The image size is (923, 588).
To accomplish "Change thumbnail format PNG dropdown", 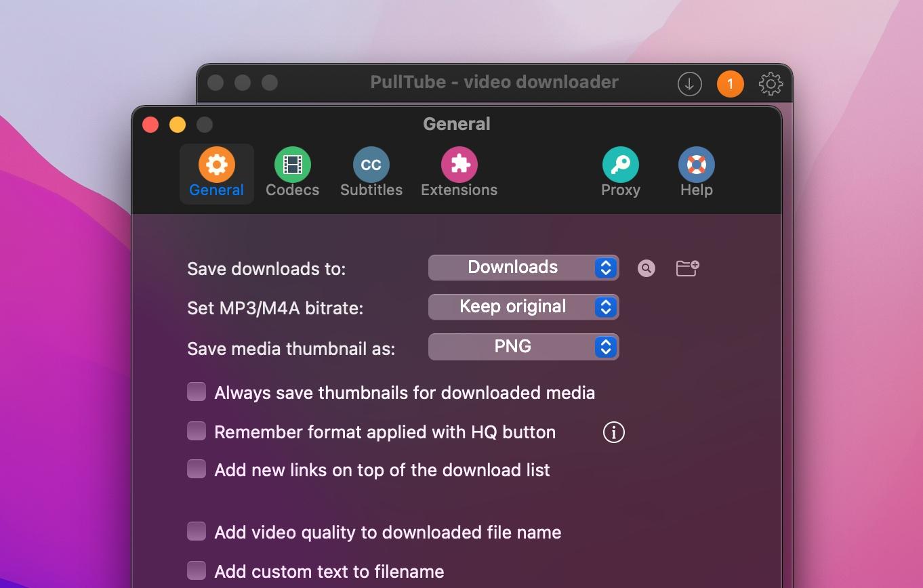I will coord(523,347).
